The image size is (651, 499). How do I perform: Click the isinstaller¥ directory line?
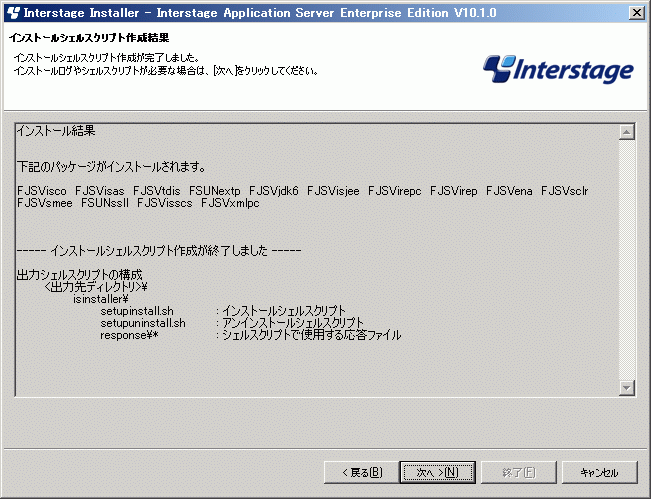tap(100, 299)
